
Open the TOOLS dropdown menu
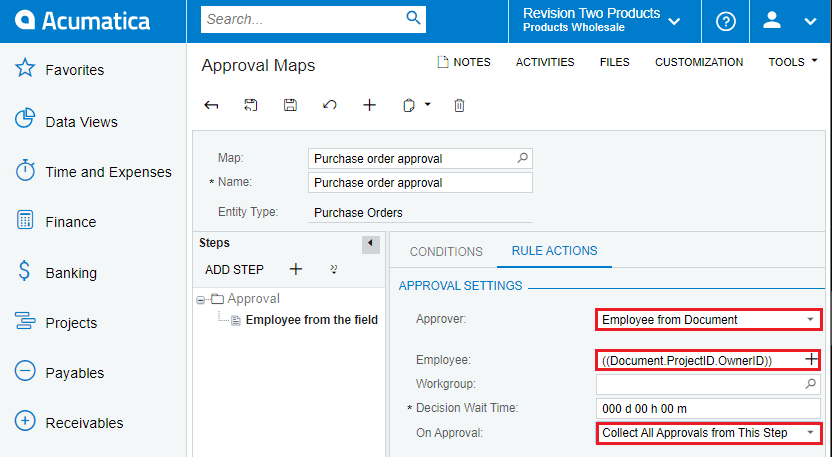(x=793, y=62)
